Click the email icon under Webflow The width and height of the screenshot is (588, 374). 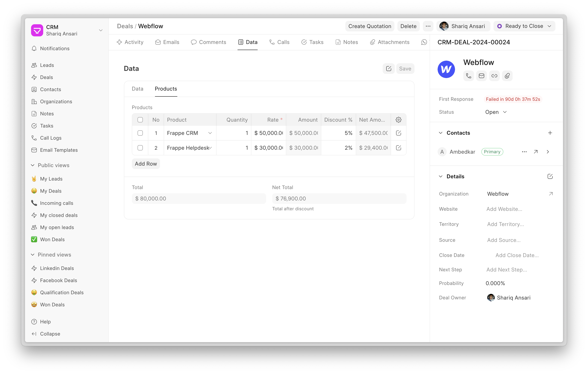click(481, 76)
